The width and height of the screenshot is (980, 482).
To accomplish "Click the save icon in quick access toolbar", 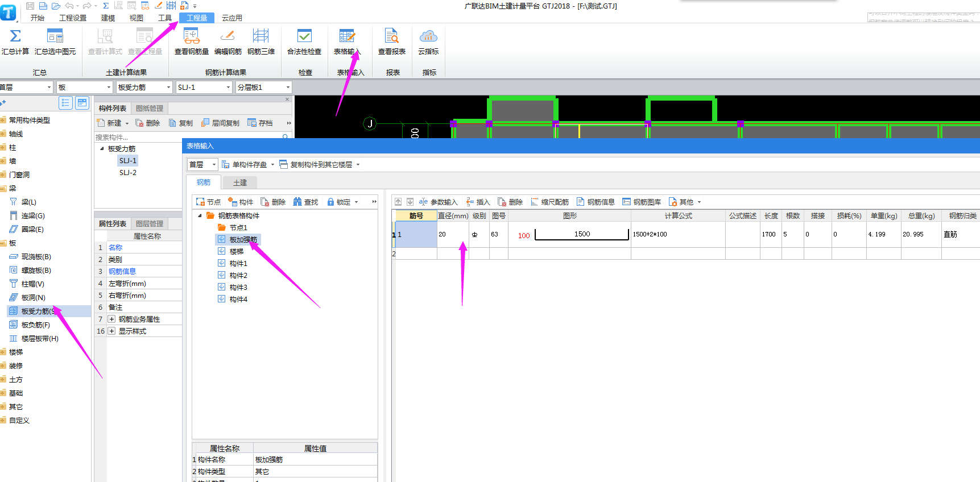I will 30,6.
